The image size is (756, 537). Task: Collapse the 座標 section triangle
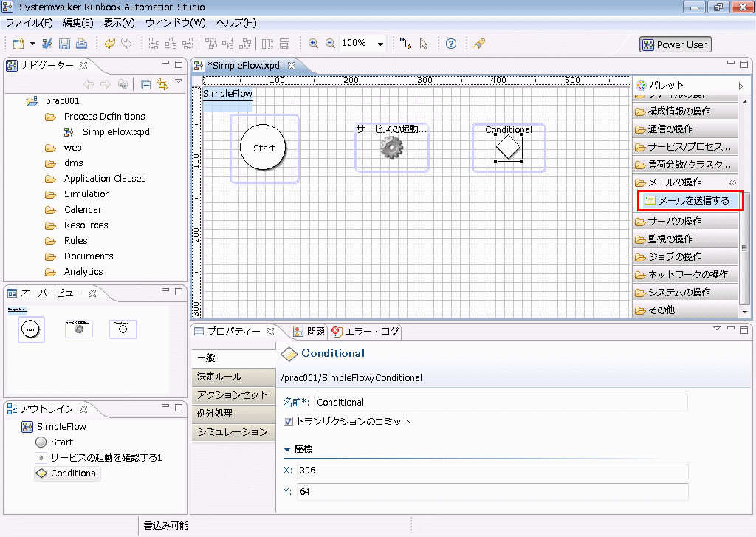[287, 450]
